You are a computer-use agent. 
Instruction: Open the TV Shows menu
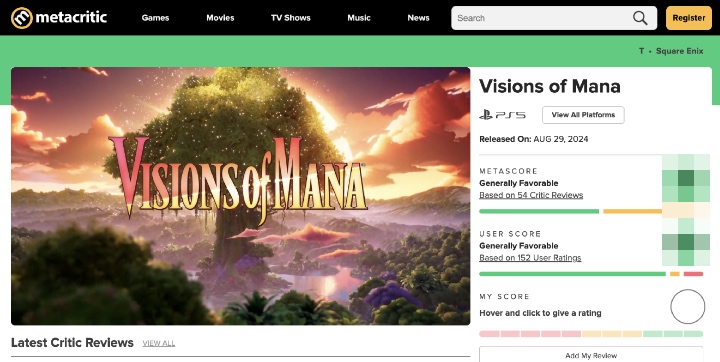point(291,18)
